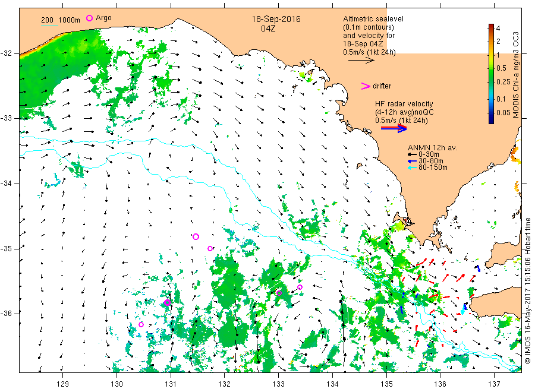Image resolution: width=535 pixels, height=392 pixels.
Task: Click the longitude axis label '136'
Action: point(440,384)
